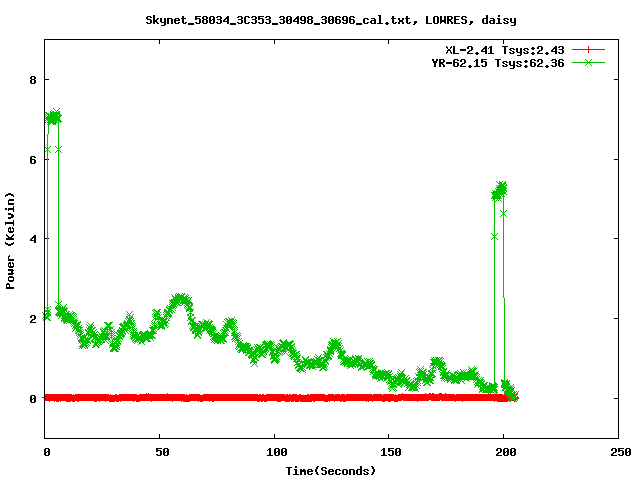Click the Time(Seconds) axis label
Viewport: 640px width, 480px height.
point(331,471)
